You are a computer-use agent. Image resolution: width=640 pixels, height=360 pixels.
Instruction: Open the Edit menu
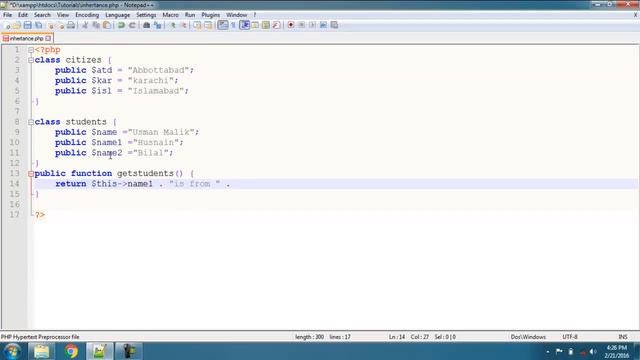[23, 15]
